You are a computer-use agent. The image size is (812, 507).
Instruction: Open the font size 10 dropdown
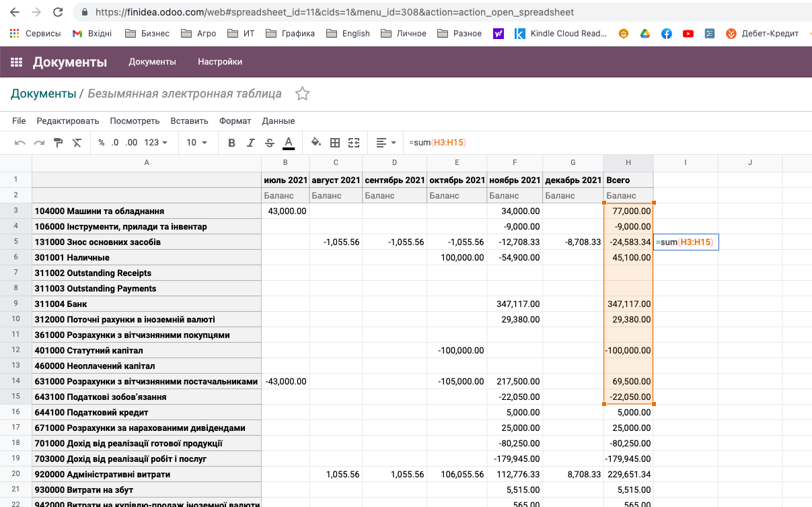tap(197, 143)
